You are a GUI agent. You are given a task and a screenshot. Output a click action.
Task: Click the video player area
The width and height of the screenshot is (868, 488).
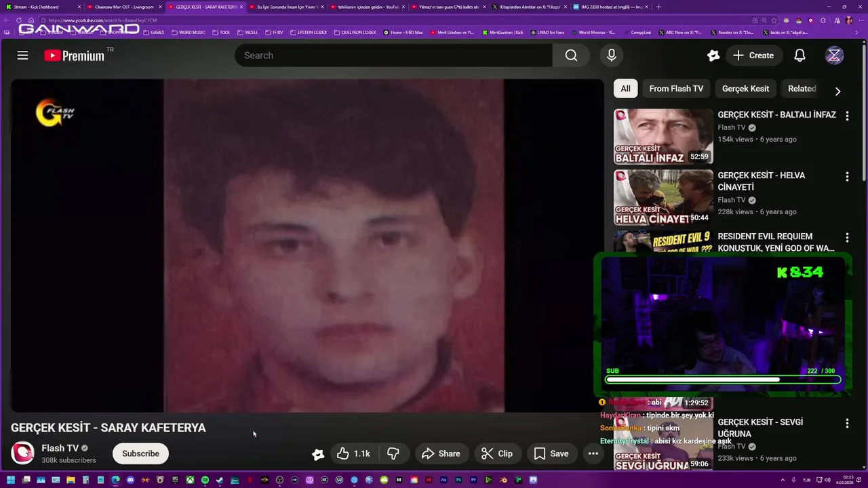tap(307, 245)
